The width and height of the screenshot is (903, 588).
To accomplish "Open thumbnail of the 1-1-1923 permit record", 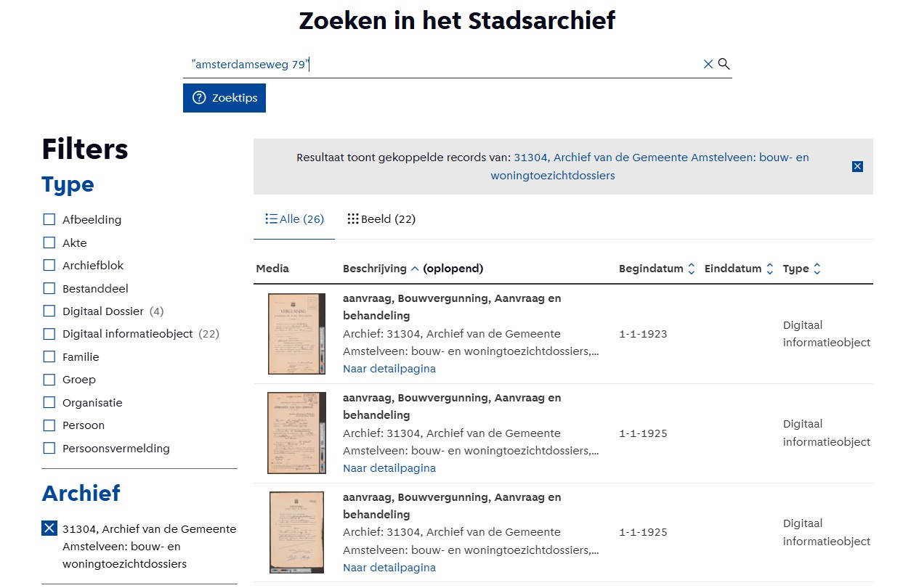I will (296, 334).
